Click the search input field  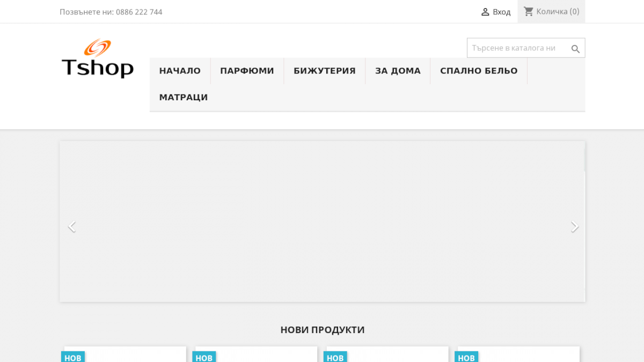(x=515, y=48)
